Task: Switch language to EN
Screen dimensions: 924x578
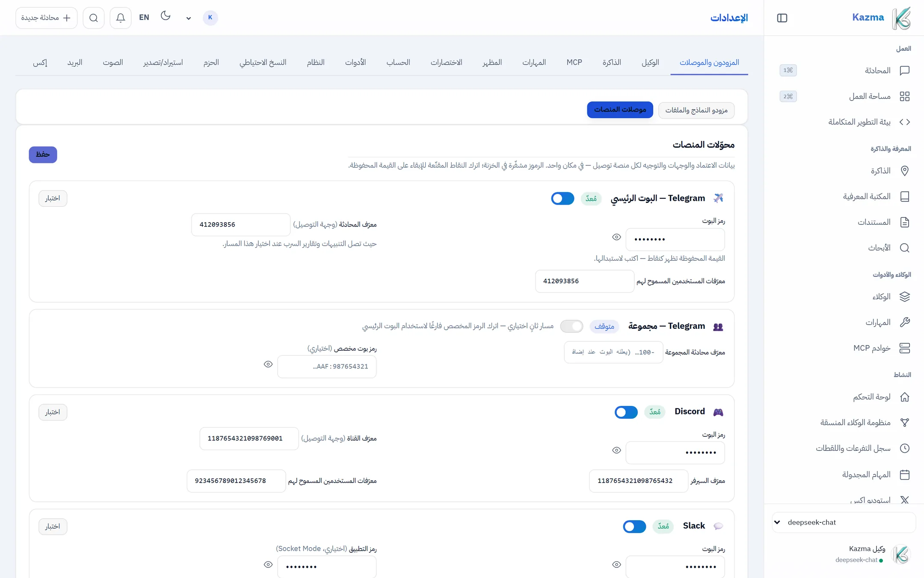Action: [144, 18]
